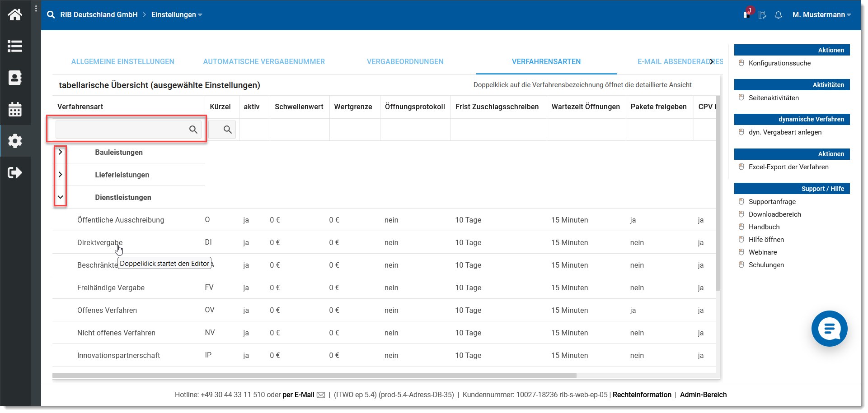Click mouse icon beside Webinare
Screen dimensions: 868x413
[x=741, y=252]
